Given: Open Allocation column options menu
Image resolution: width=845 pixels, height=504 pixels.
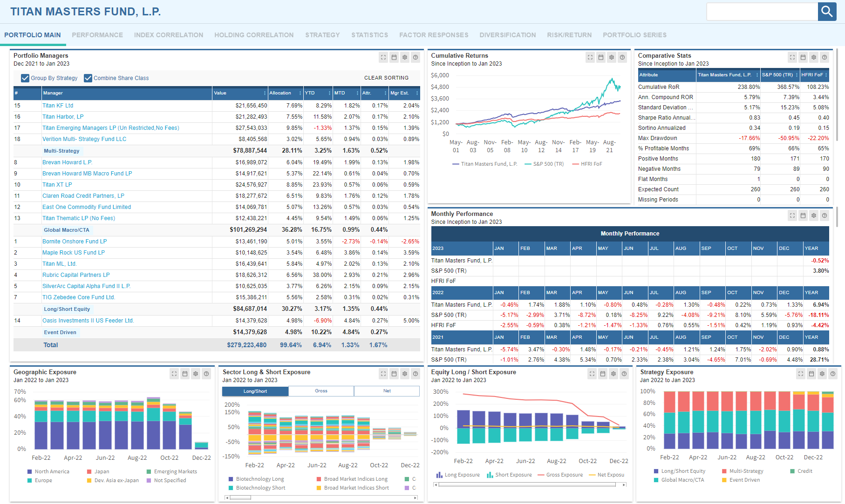Looking at the screenshot, I should [x=300, y=93].
